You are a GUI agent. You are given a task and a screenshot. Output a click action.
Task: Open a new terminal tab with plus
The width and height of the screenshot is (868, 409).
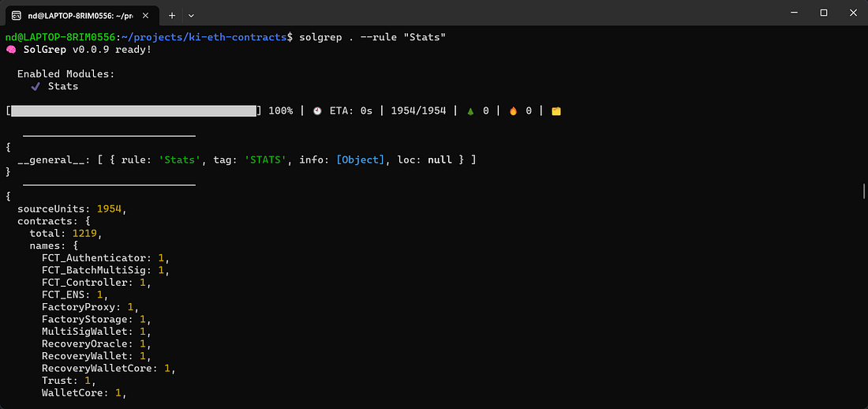point(172,14)
